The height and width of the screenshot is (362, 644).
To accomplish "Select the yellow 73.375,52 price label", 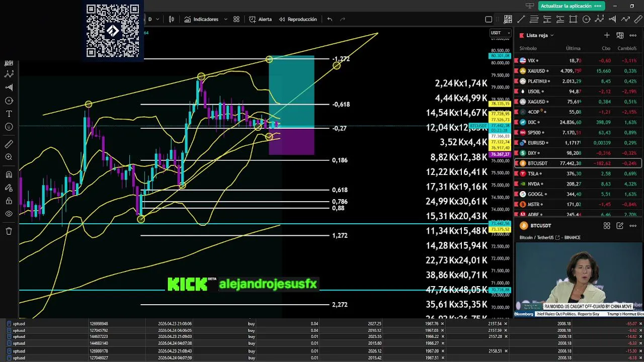I will pos(500,229).
